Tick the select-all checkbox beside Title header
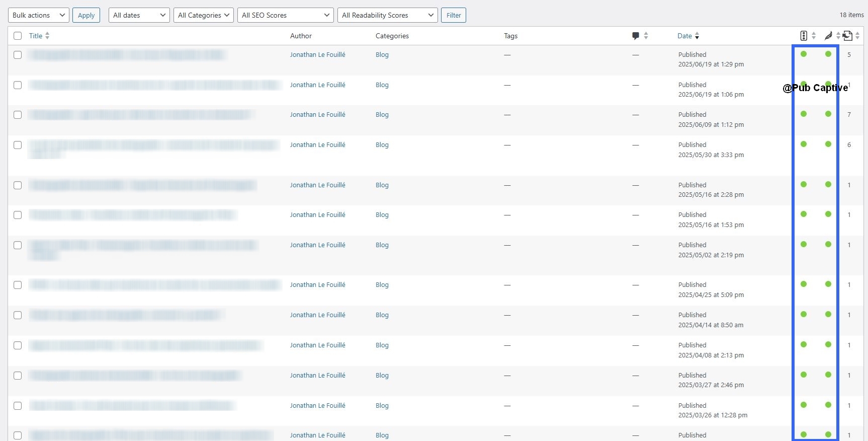The height and width of the screenshot is (441, 868). 18,36
